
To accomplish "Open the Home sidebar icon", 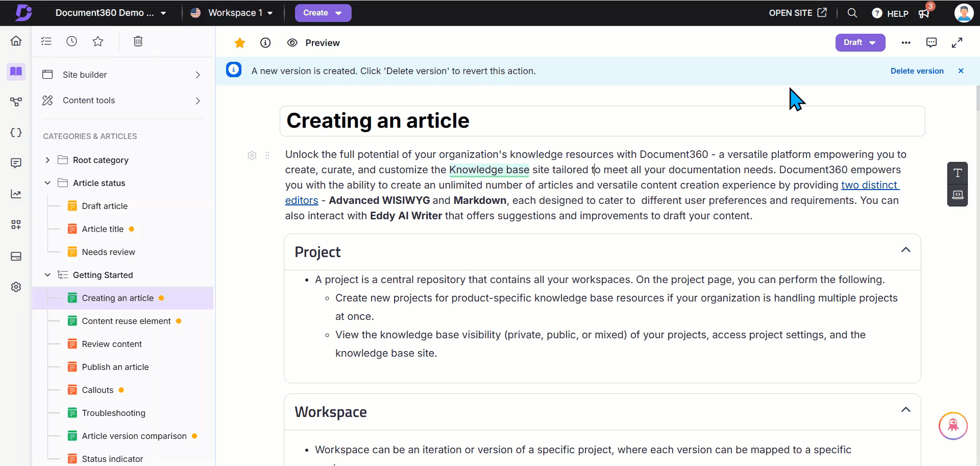I will coord(16,41).
